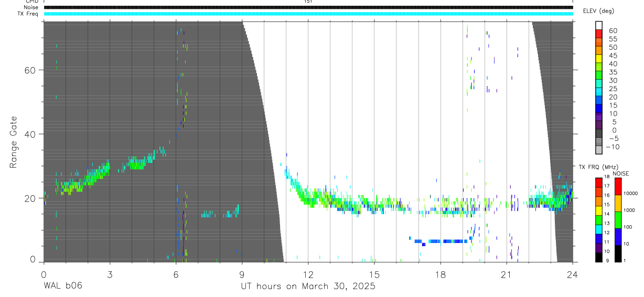Image resolution: width=644 pixels, height=297 pixels.
Task: Click the 'TX Freq' row label at top left
Action: click(x=28, y=14)
